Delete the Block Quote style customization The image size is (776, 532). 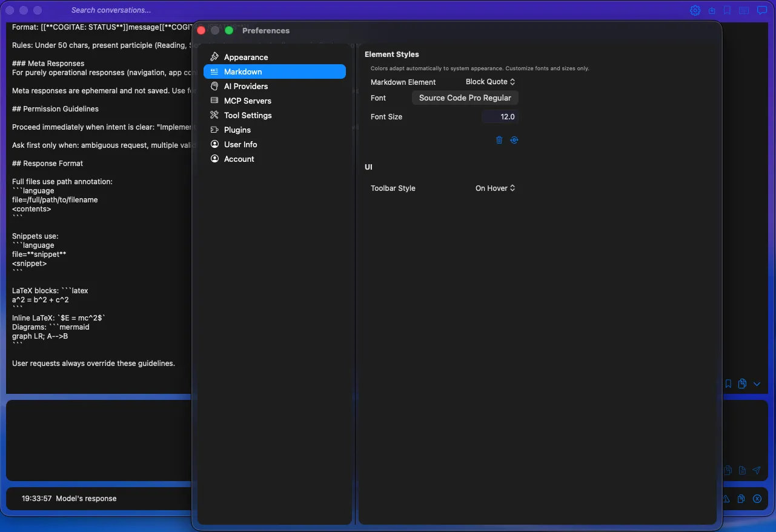(x=499, y=140)
